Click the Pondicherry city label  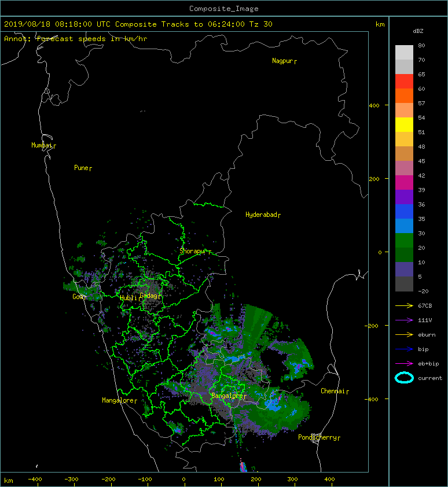[x=317, y=437]
